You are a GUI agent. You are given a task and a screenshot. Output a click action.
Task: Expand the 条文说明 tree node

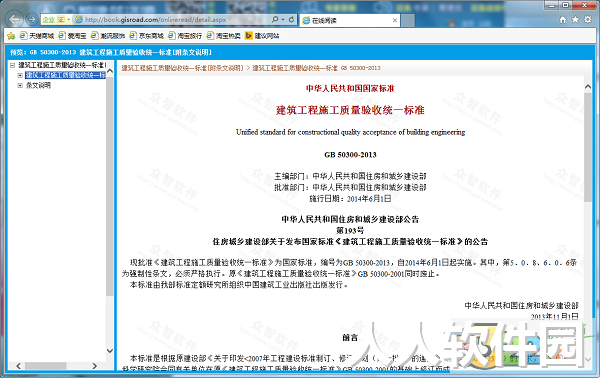coord(20,85)
